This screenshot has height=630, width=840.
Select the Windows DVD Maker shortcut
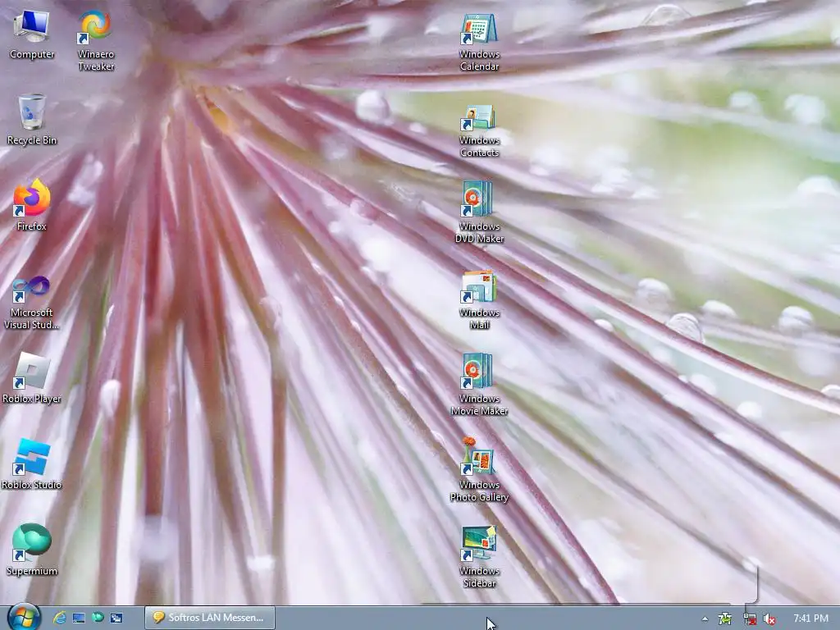click(x=479, y=212)
